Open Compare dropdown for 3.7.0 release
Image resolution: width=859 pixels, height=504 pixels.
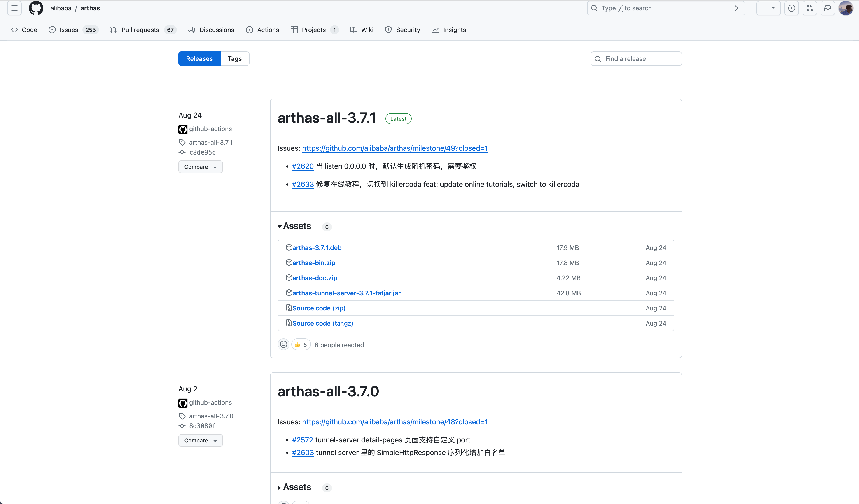[x=201, y=440]
